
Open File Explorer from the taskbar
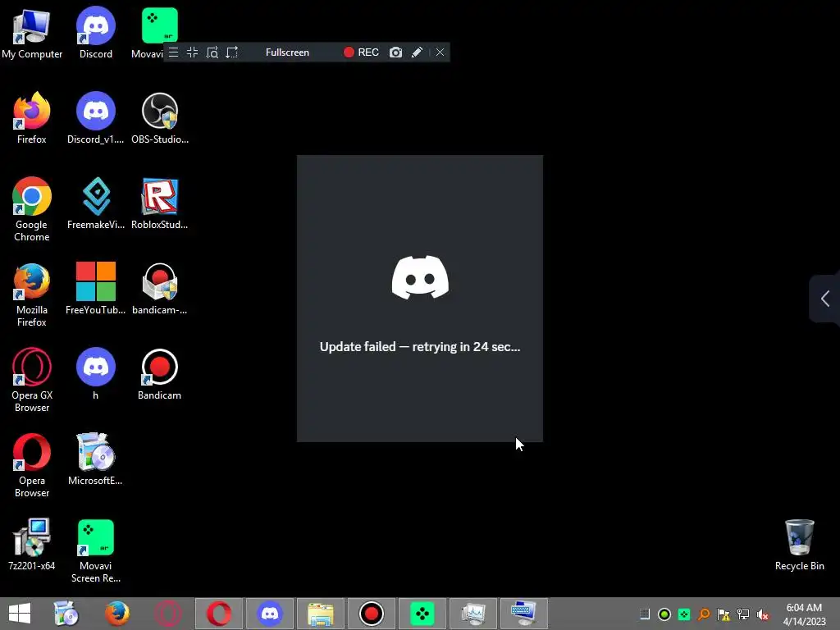[321, 614]
